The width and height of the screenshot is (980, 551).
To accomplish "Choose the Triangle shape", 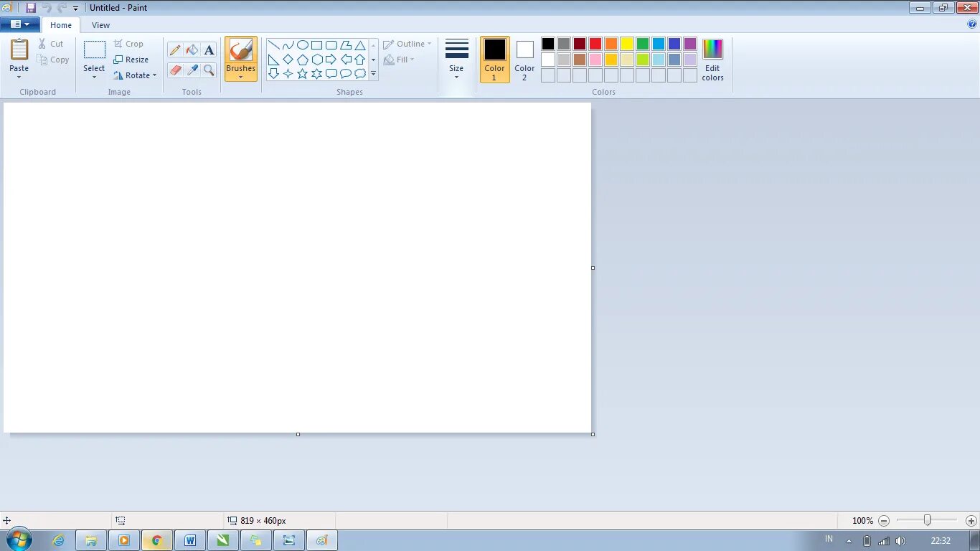I will [360, 45].
